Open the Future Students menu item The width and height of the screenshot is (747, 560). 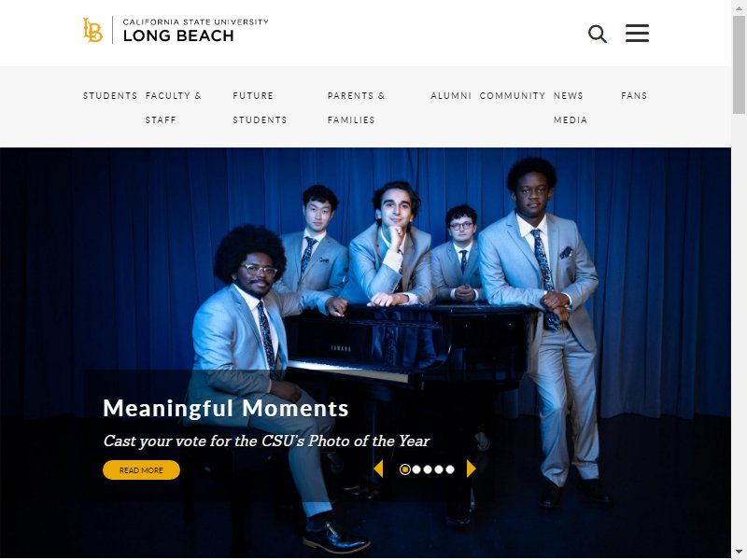click(261, 107)
